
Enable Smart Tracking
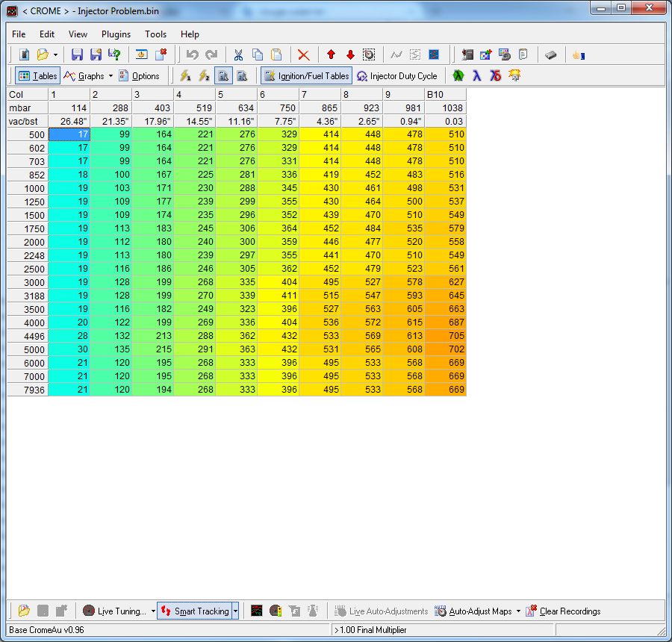coord(195,611)
